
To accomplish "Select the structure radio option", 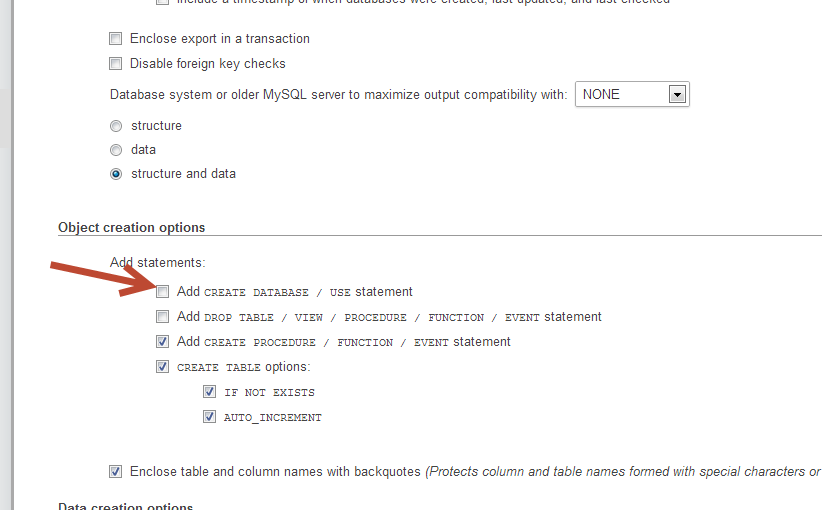I will tap(116, 126).
